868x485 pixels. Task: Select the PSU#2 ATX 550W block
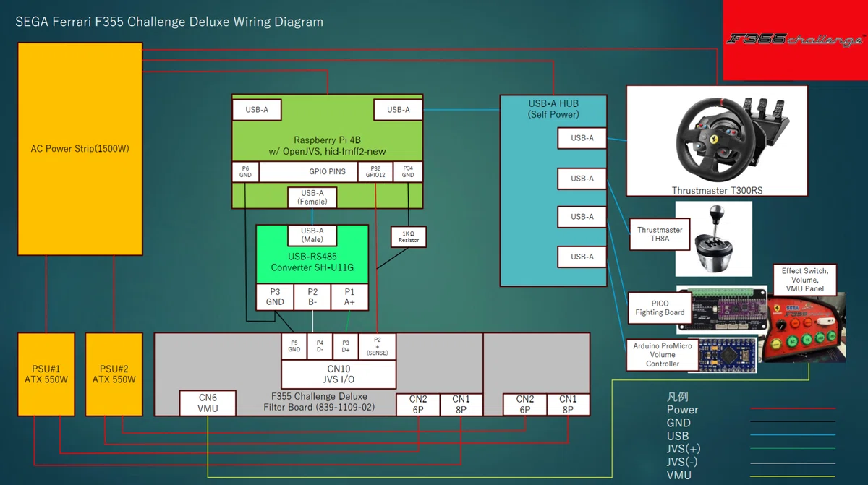114,374
